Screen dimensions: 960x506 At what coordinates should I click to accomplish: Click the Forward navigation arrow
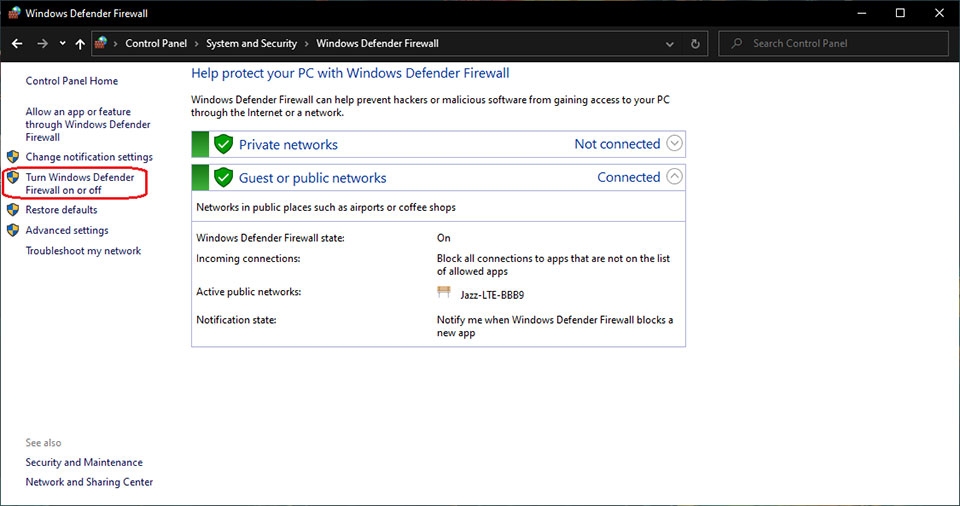click(x=42, y=44)
